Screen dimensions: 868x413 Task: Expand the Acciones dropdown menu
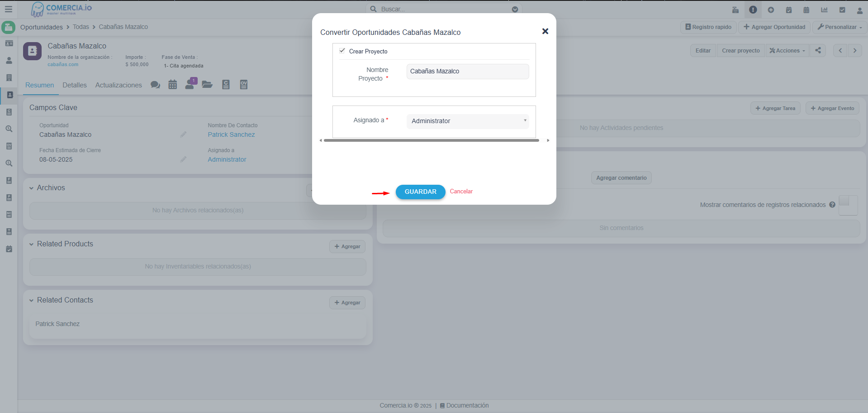tap(787, 51)
